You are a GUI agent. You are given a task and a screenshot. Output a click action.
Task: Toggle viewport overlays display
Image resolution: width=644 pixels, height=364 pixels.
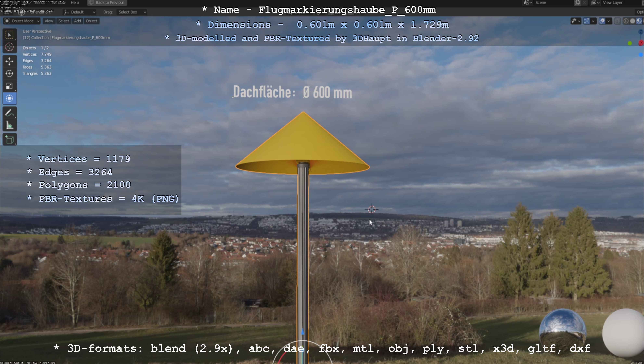tap(602, 21)
